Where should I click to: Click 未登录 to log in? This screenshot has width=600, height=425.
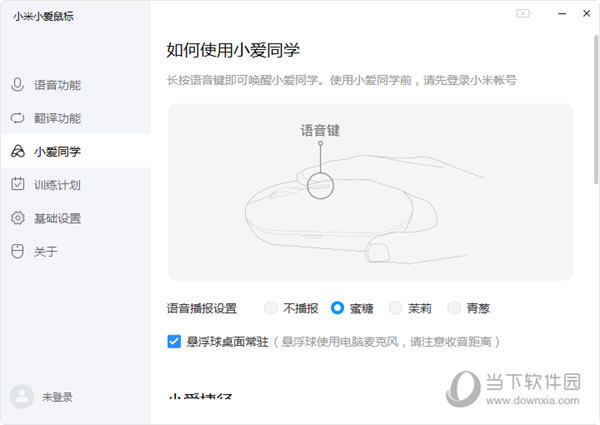(x=57, y=397)
